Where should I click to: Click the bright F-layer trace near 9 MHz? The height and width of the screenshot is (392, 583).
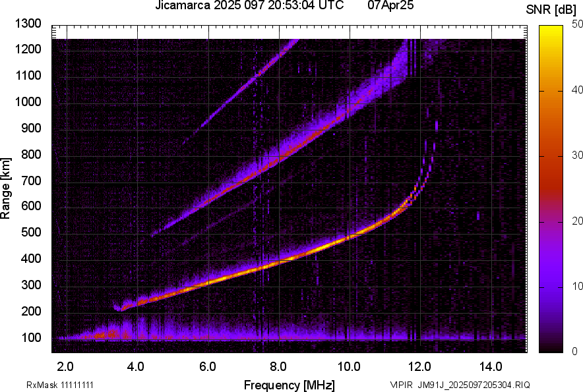click(x=315, y=250)
